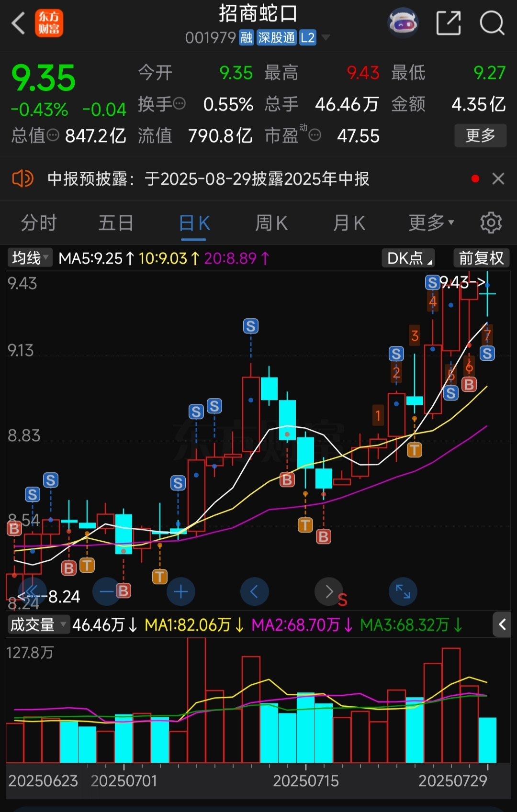Tap the announcement speaker icon
This screenshot has height=812, width=517.
tap(22, 178)
